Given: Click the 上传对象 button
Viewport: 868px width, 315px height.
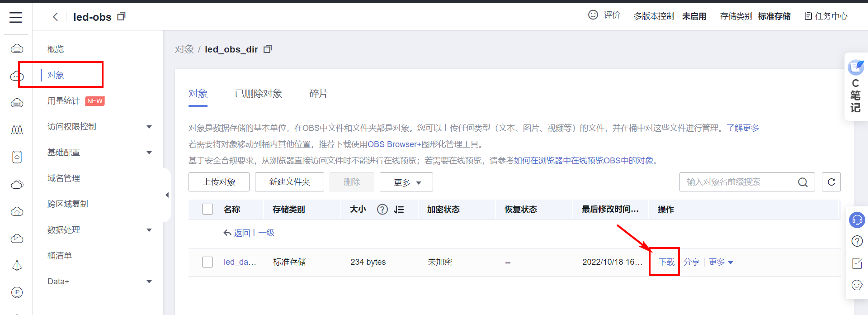Looking at the screenshot, I should [219, 182].
